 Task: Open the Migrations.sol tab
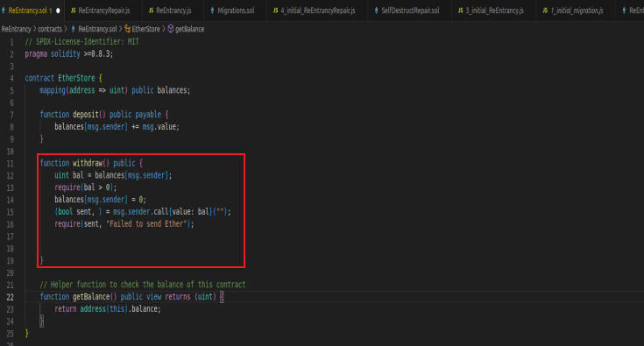[x=236, y=11]
